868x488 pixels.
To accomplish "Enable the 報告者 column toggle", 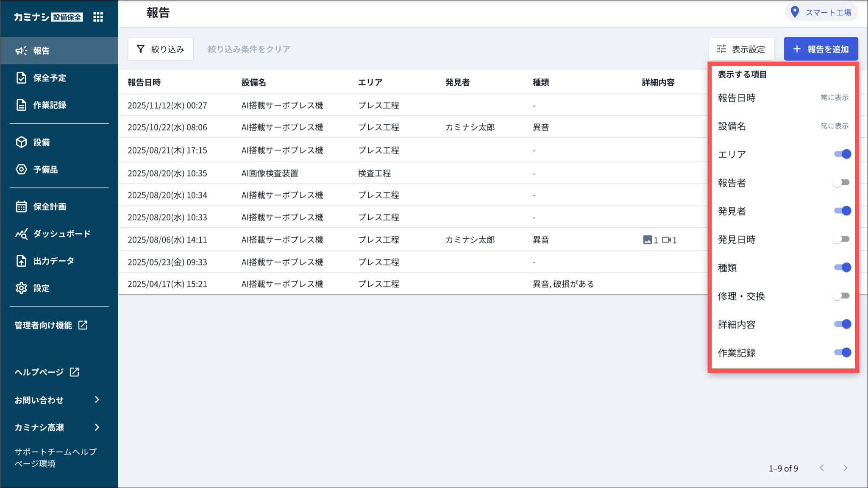I will click(x=841, y=182).
